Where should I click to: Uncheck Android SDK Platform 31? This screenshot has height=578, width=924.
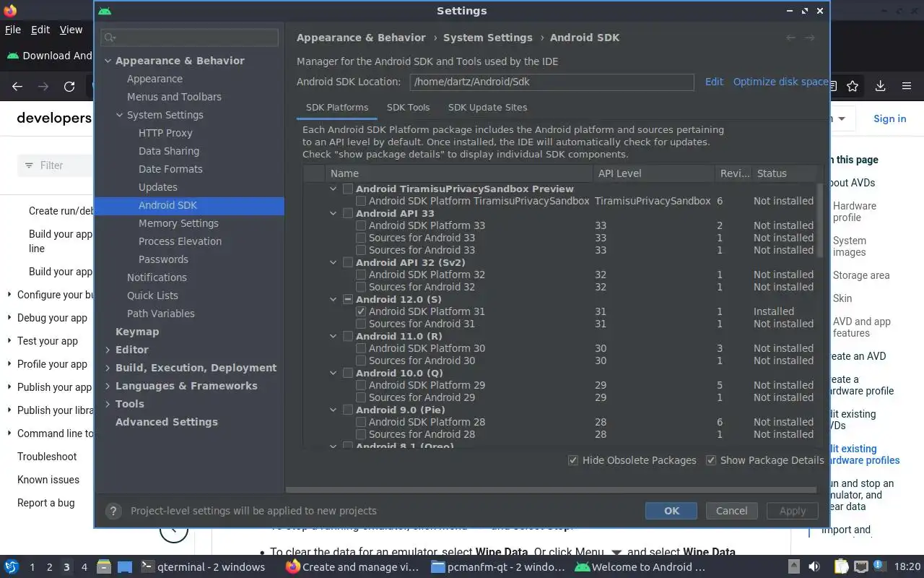click(x=361, y=311)
